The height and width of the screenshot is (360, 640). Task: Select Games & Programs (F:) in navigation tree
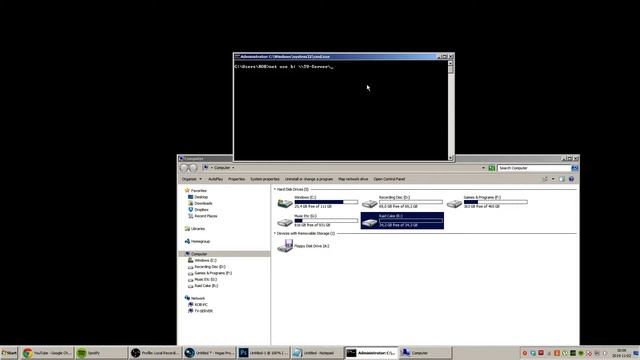pyautogui.click(x=213, y=273)
